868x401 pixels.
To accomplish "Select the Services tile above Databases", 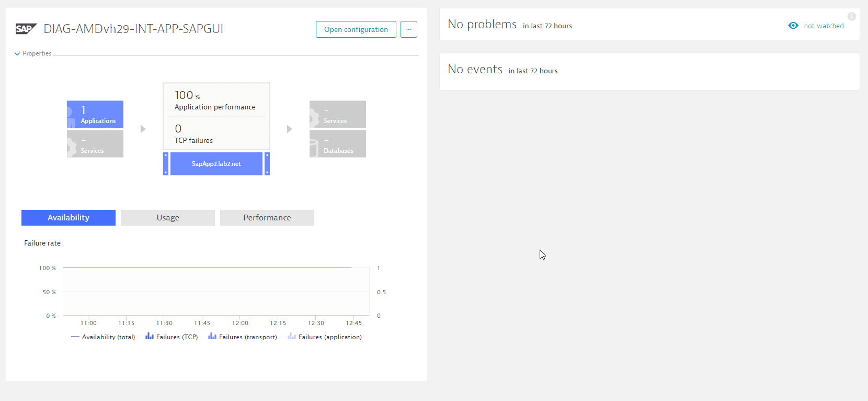I will click(x=338, y=114).
